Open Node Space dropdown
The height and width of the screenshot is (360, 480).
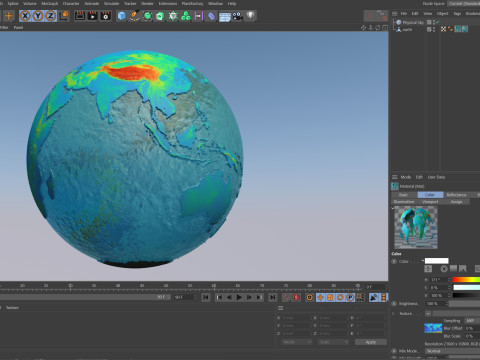(x=464, y=3)
